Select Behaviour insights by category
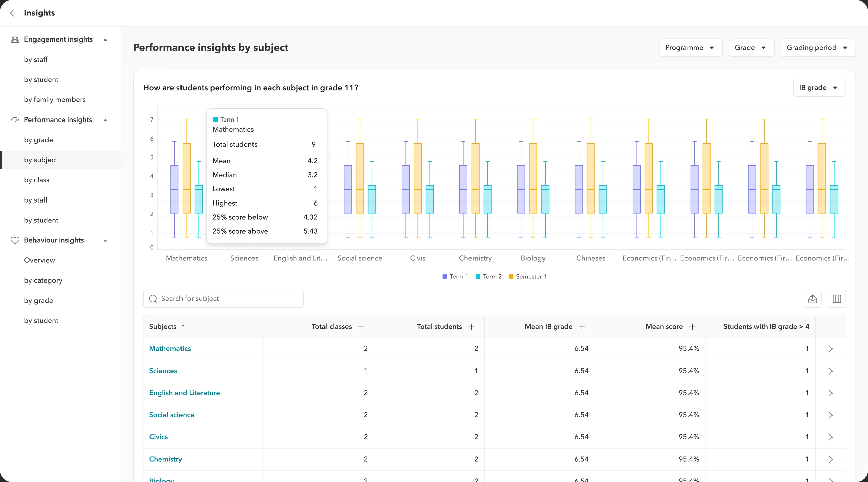 (43, 280)
